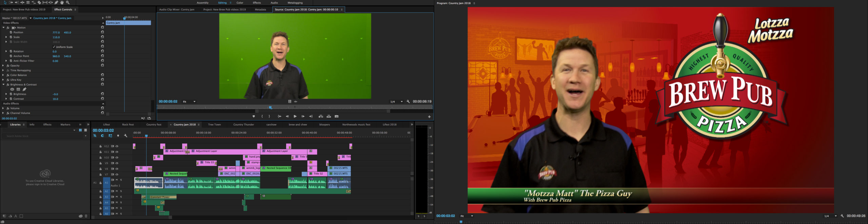Expand the Scale property
This screenshot has width=868, height=224.
coord(6,37)
